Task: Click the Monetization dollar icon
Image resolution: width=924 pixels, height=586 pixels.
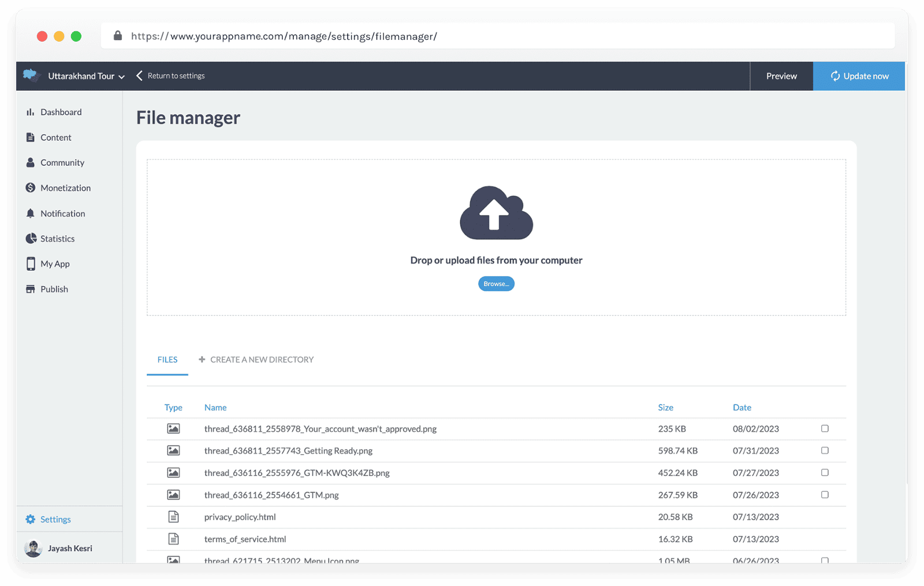Action: click(x=30, y=188)
